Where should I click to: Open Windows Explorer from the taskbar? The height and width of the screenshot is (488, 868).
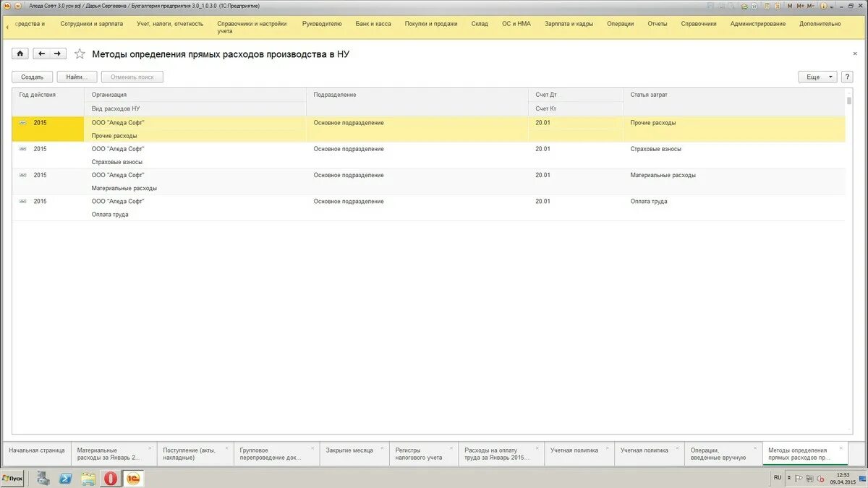88,479
